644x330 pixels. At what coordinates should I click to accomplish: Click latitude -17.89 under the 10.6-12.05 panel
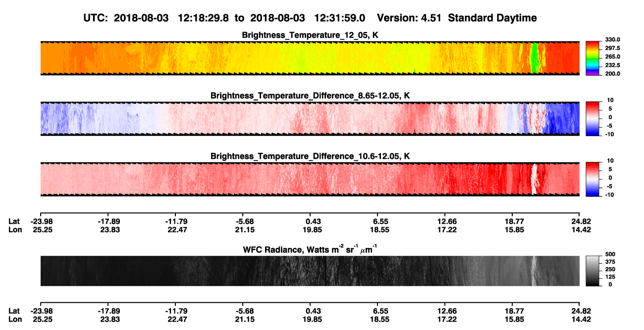[x=107, y=221]
